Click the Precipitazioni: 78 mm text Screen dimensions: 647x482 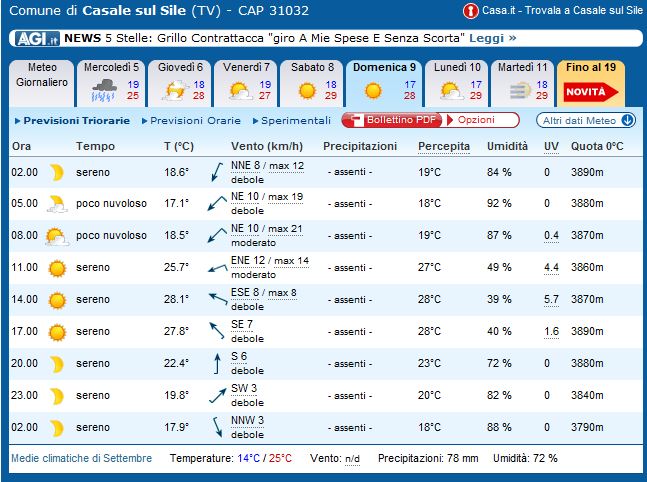coord(428,458)
